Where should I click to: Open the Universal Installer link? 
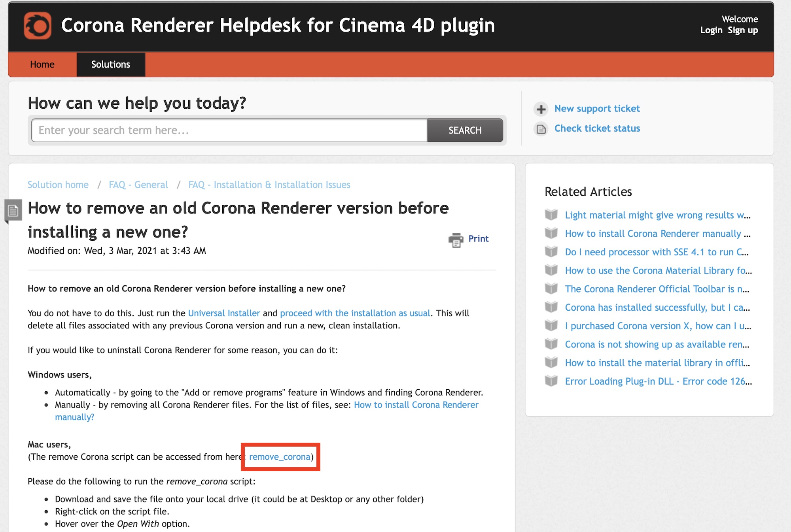(x=224, y=313)
